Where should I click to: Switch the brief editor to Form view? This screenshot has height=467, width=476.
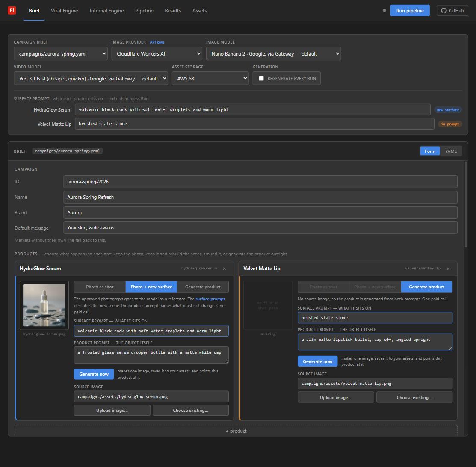[x=430, y=151]
